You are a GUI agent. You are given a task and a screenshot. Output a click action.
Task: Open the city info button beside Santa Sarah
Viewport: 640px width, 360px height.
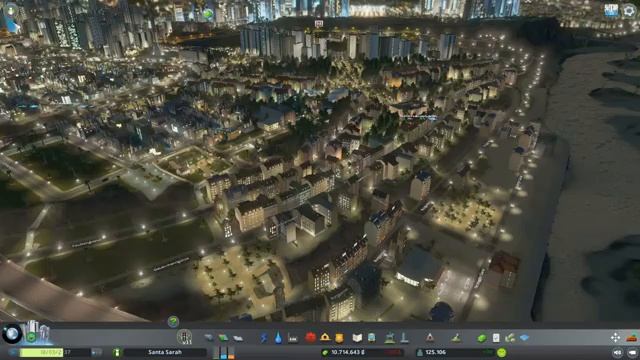coord(117,352)
